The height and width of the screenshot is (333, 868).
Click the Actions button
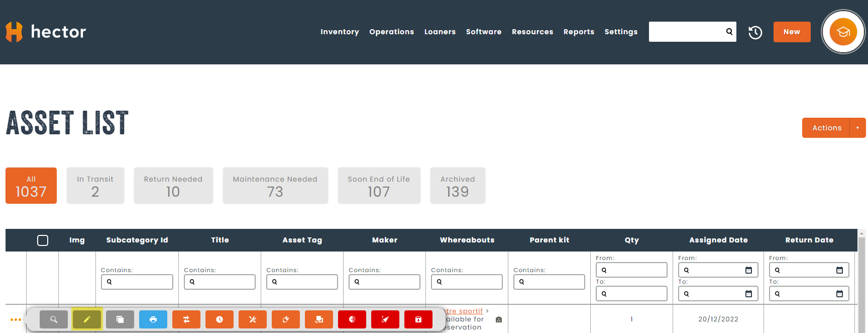click(826, 128)
